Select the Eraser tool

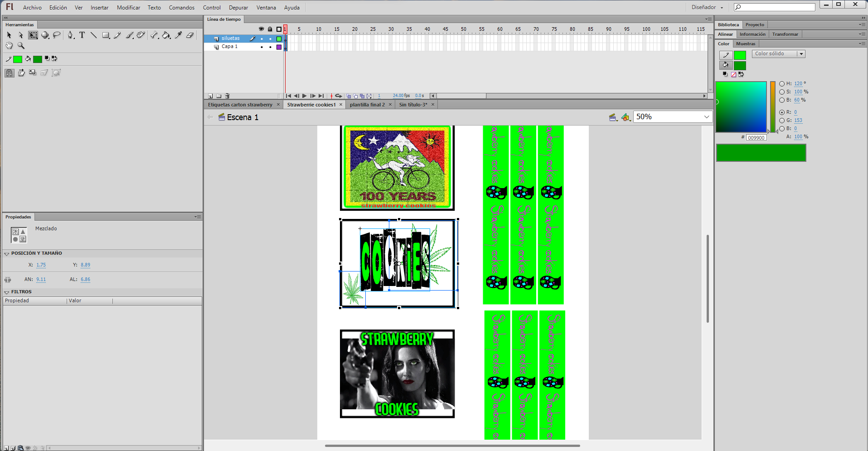[x=190, y=35]
